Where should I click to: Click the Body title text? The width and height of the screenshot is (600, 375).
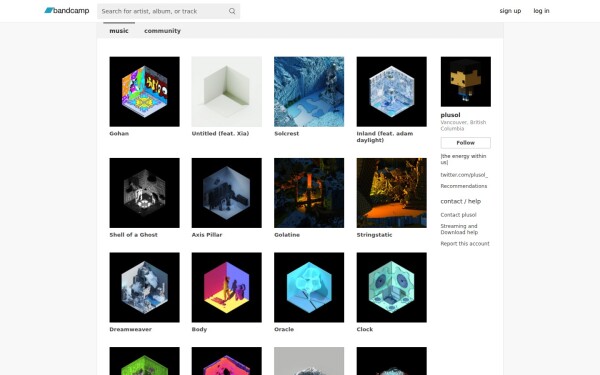coord(199,329)
